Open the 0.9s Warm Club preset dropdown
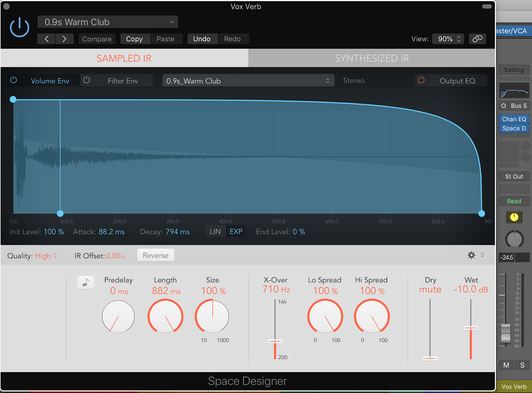 pyautogui.click(x=108, y=22)
